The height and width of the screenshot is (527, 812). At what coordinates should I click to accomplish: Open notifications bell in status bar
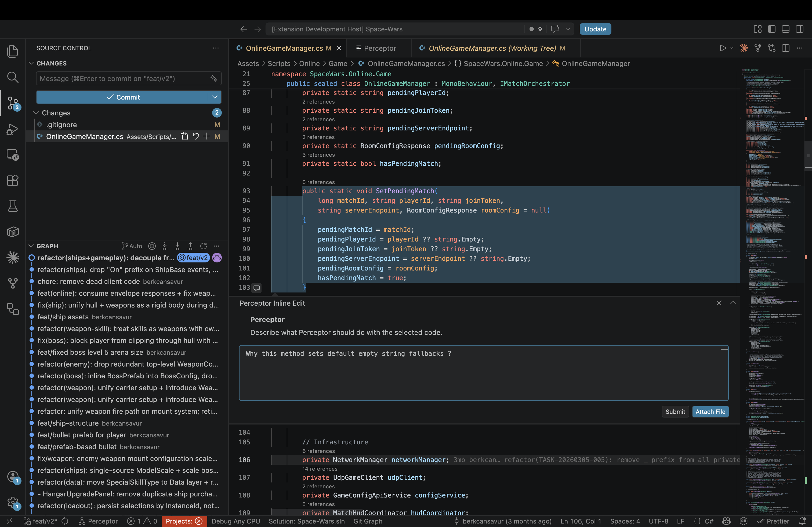[x=802, y=521]
